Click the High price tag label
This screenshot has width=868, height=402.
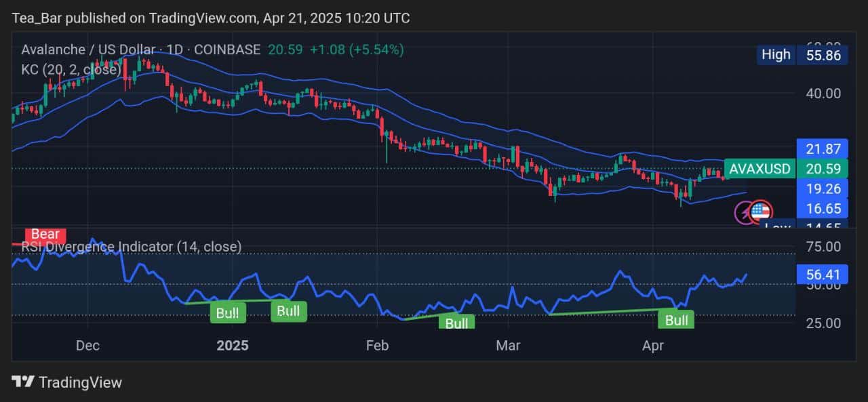point(776,55)
